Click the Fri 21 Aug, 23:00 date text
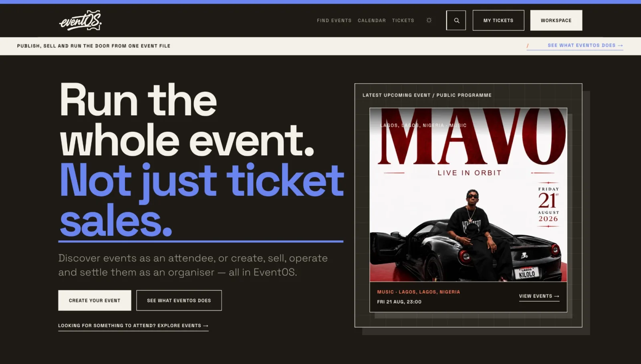The height and width of the screenshot is (364, 641). [x=399, y=302]
